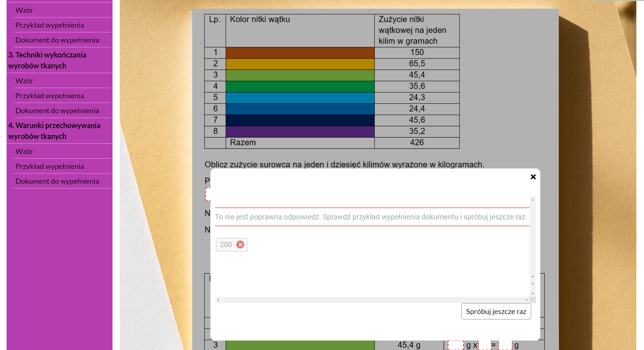The width and height of the screenshot is (644, 350).
Task: Click the red X icon on the 200 chip
Action: pos(240,245)
